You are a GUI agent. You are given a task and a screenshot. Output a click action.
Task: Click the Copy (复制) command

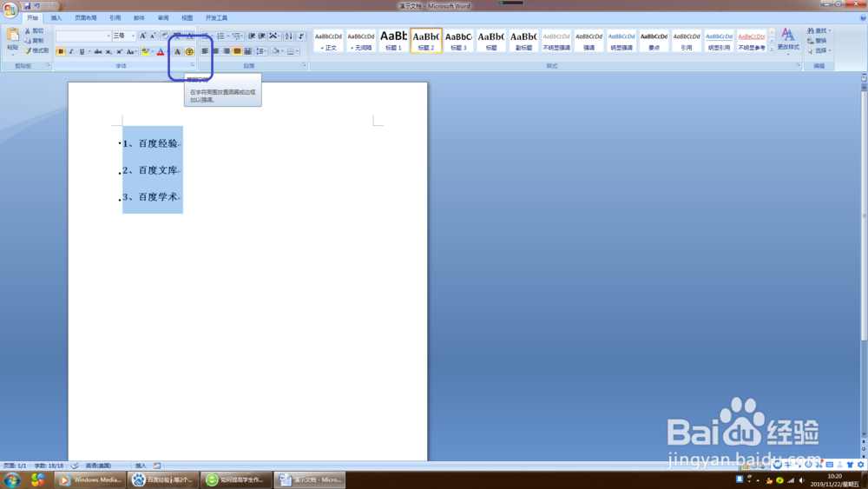tap(35, 41)
